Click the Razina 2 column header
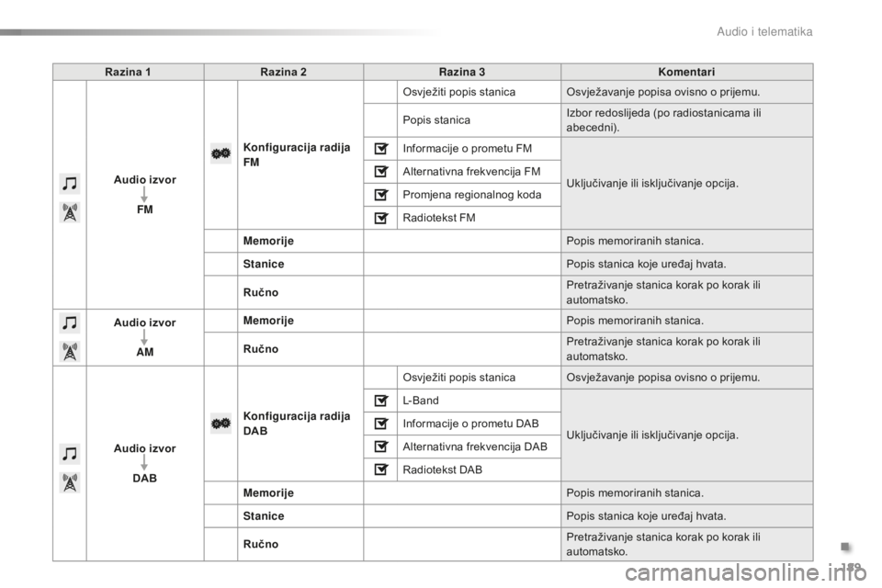 coord(284,72)
